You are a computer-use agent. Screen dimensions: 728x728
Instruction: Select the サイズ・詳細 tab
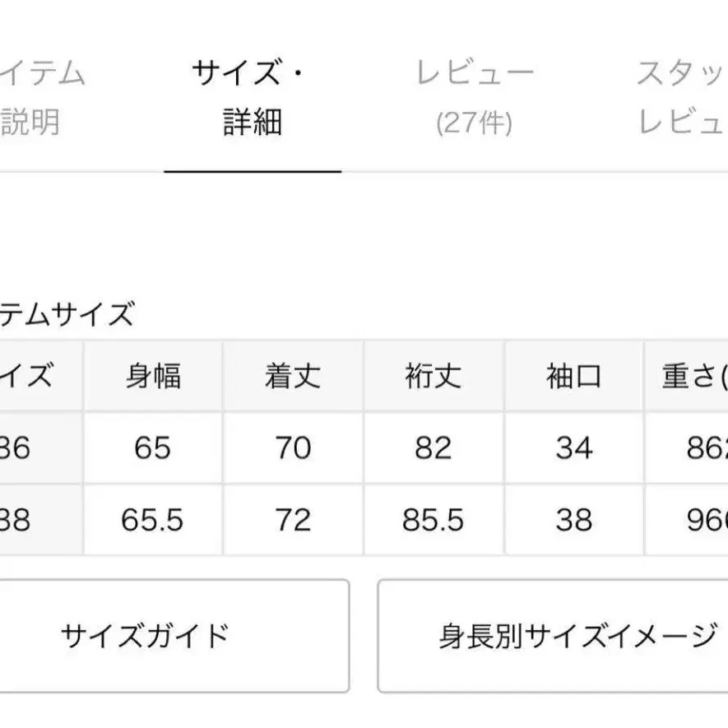(252, 98)
